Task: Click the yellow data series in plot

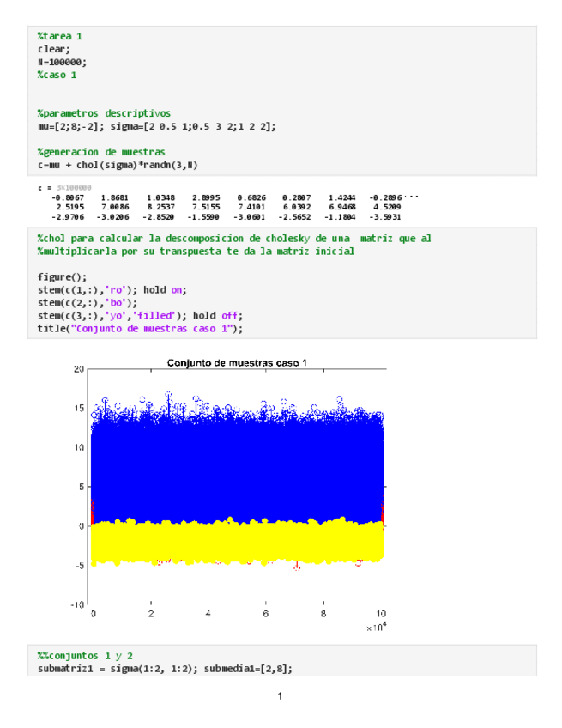Action: click(236, 543)
